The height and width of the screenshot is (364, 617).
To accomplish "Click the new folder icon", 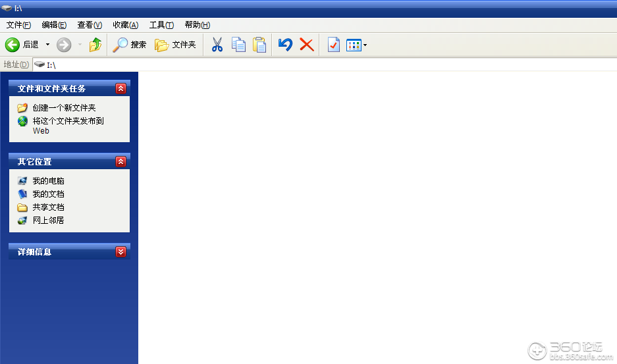I will (22, 107).
